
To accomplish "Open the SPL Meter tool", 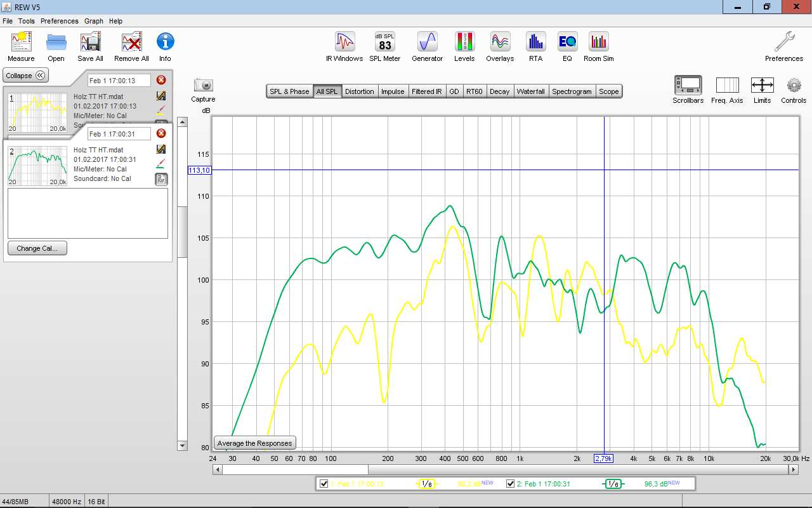I will click(385, 43).
